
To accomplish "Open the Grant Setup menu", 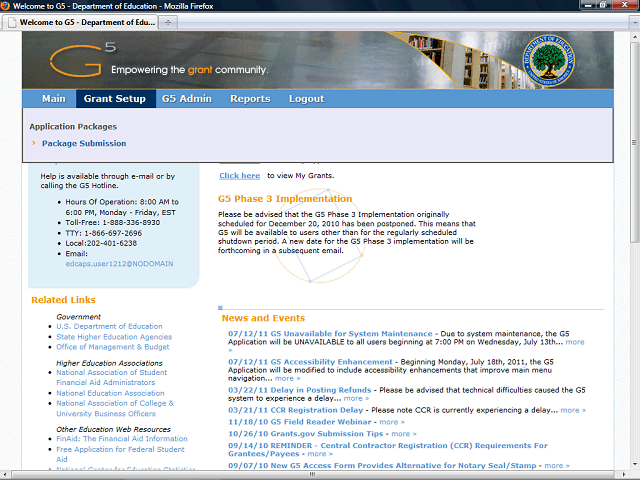I will click(115, 99).
